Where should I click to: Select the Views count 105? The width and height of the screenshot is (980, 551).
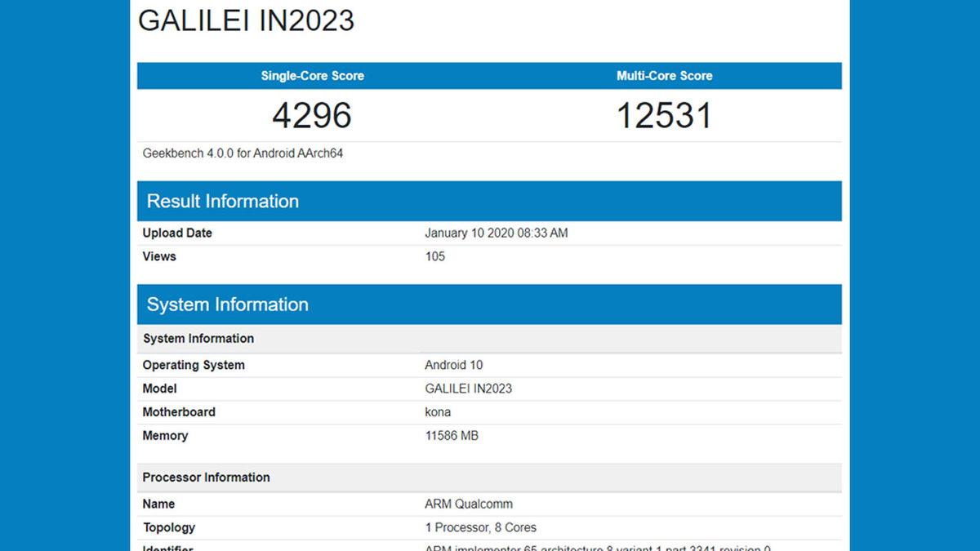pyautogui.click(x=434, y=256)
